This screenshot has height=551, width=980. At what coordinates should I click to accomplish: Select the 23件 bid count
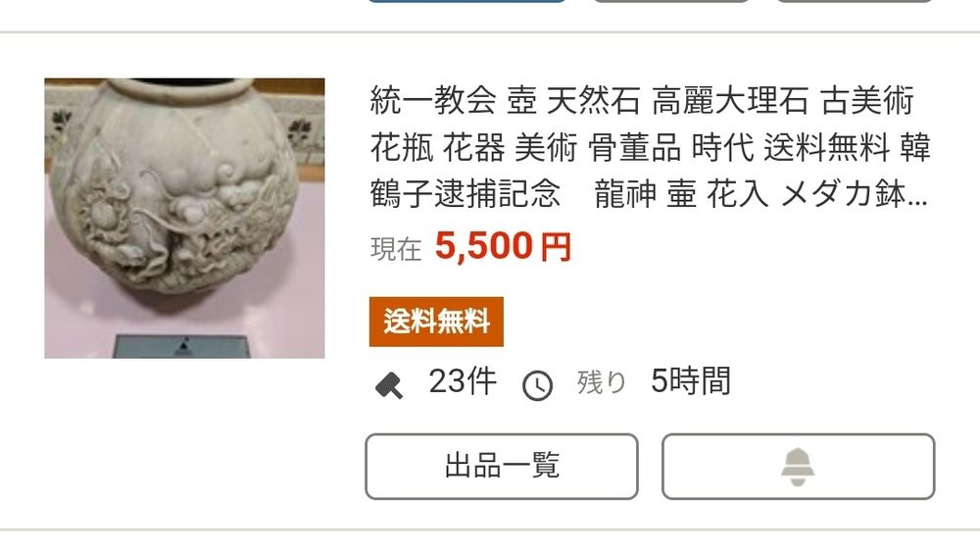pyautogui.click(x=463, y=380)
